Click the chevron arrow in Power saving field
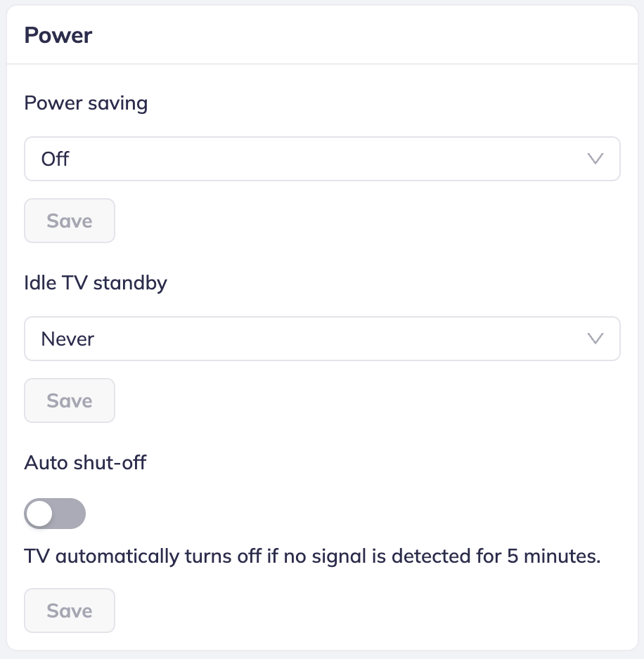 595,159
